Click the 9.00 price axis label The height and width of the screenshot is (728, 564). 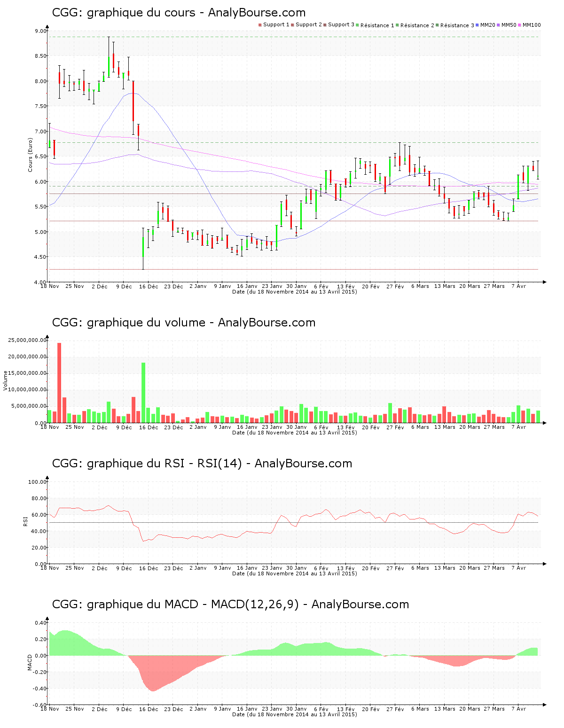(x=40, y=31)
